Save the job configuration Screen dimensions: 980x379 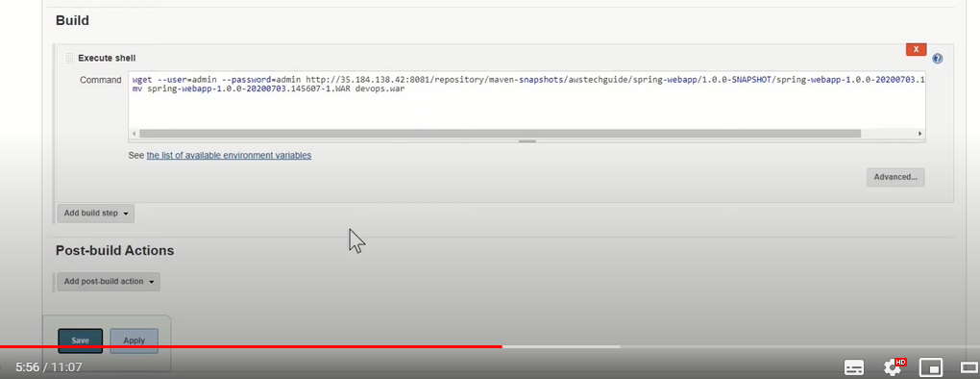coord(80,341)
